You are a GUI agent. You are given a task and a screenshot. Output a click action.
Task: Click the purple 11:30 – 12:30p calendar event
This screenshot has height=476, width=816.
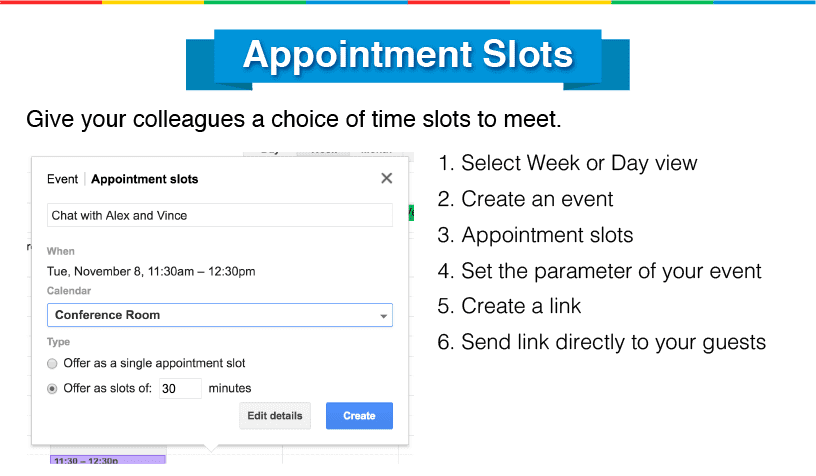point(108,459)
